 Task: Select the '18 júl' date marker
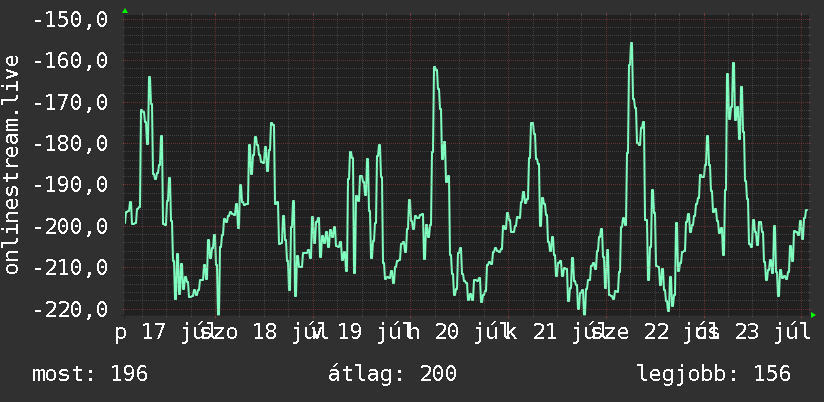point(291,333)
